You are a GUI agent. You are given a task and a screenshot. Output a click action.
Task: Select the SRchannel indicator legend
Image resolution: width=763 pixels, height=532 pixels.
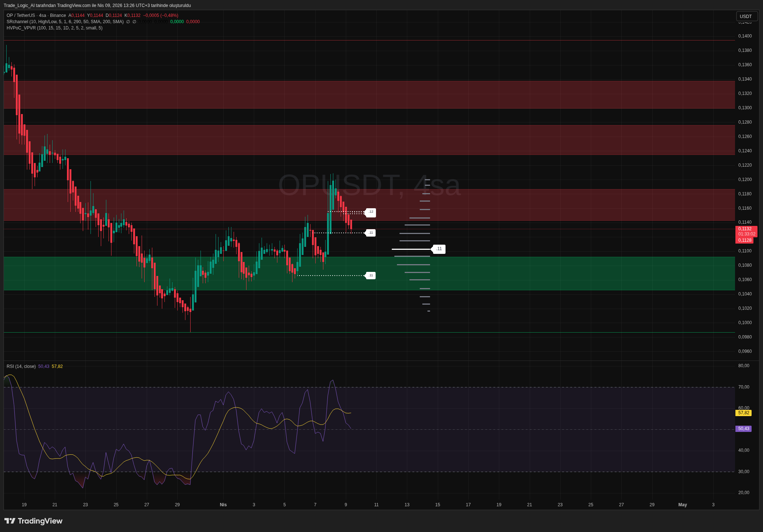point(65,22)
